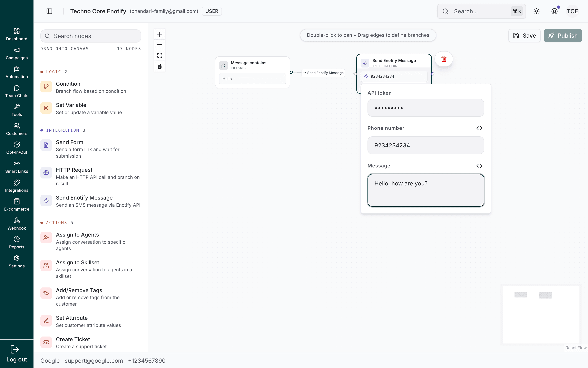Select the Set Attribute node

pos(91,321)
